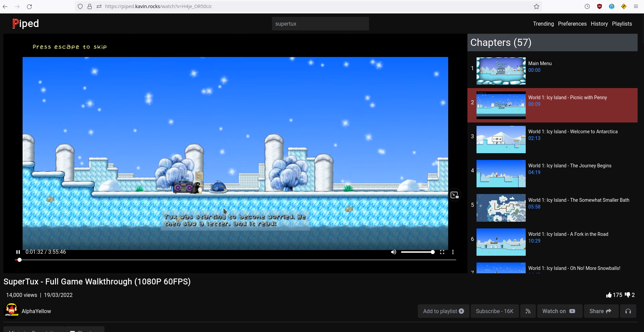
Task: Click the shield tracking protection icon
Action: tap(80, 6)
